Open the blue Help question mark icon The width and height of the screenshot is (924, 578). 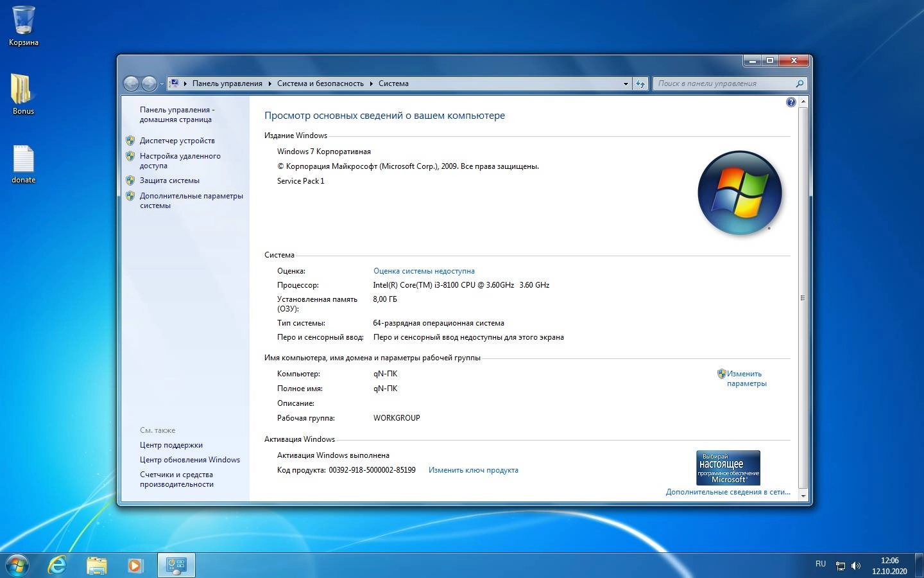pyautogui.click(x=791, y=102)
